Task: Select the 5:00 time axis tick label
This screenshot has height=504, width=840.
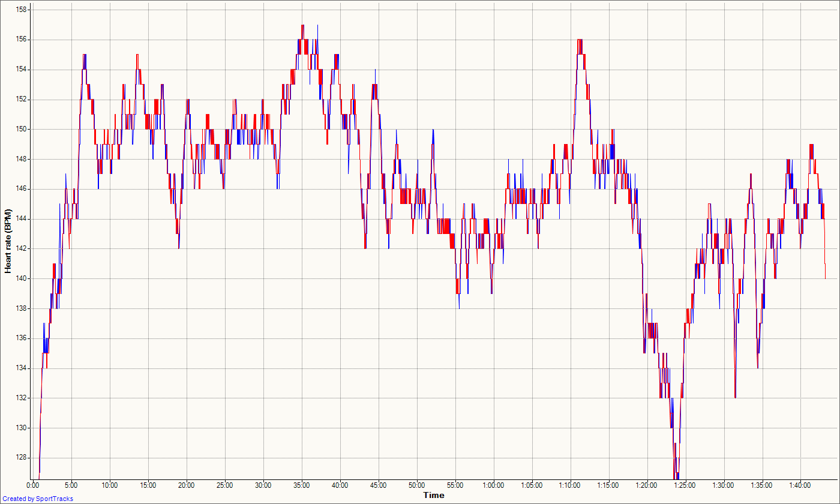Action: coord(71,485)
